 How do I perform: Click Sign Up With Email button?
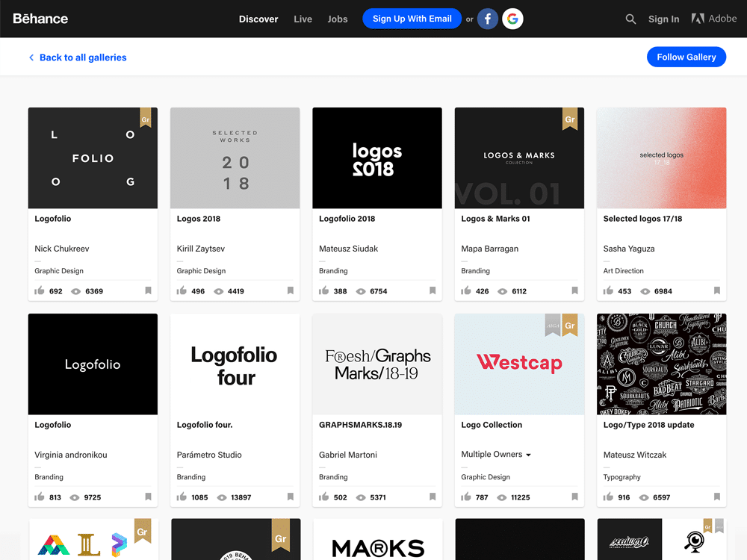[x=412, y=19]
